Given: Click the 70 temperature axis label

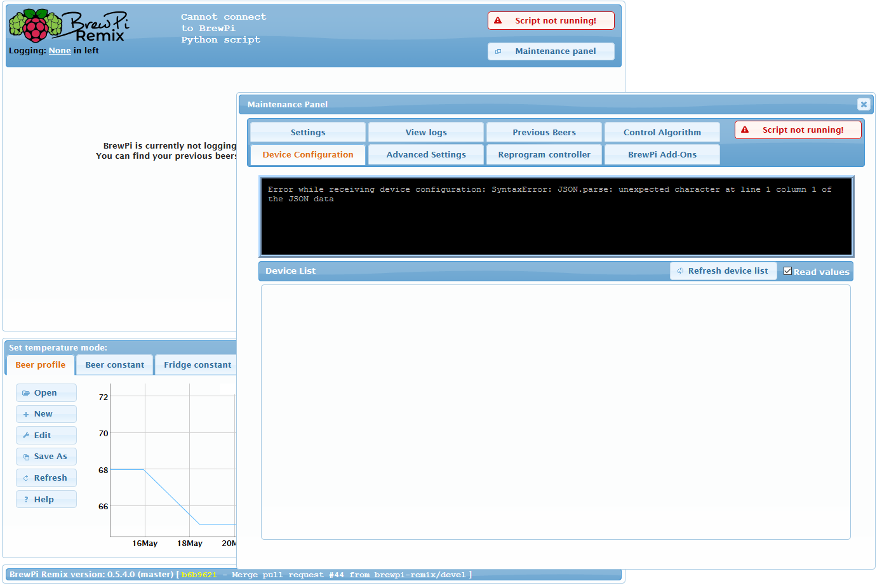Looking at the screenshot, I should pos(104,434).
